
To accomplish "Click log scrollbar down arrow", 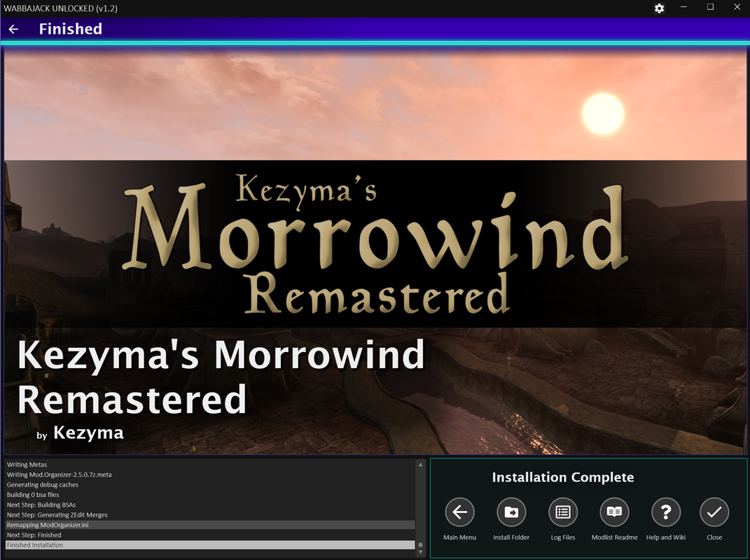I will click(x=420, y=552).
